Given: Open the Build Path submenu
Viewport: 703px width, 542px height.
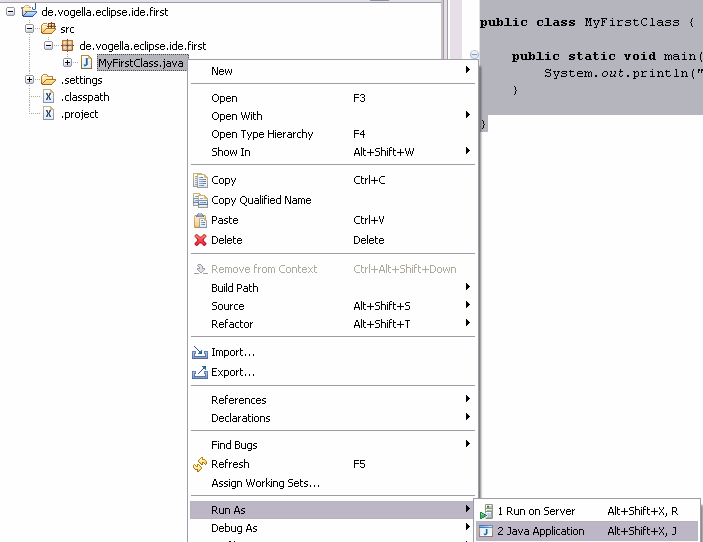Looking at the screenshot, I should point(235,288).
